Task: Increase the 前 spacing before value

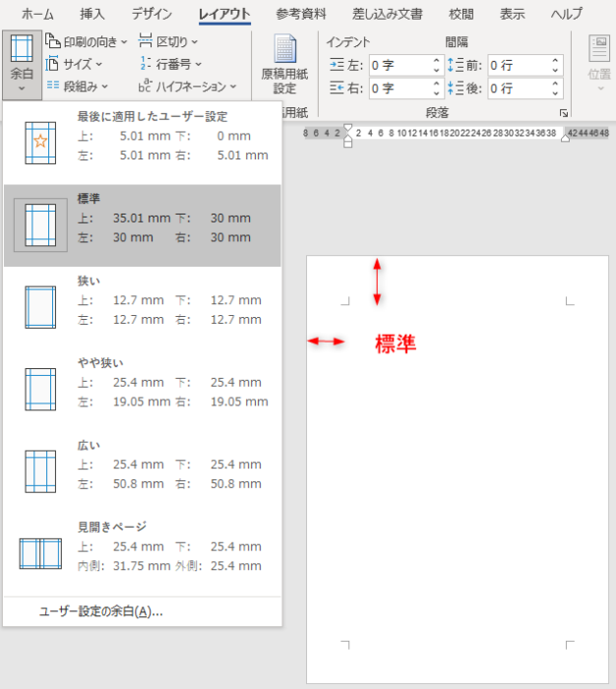Action: (556, 60)
